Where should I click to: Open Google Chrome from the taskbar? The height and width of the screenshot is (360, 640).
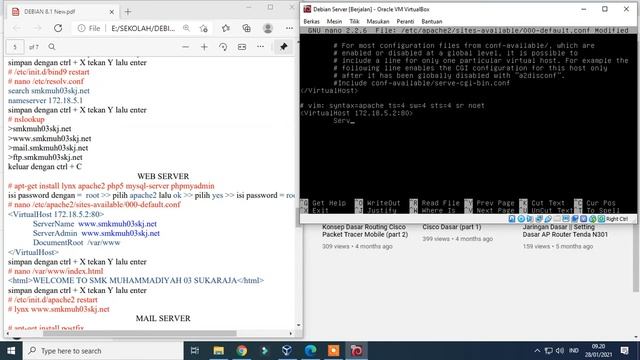coord(241,351)
